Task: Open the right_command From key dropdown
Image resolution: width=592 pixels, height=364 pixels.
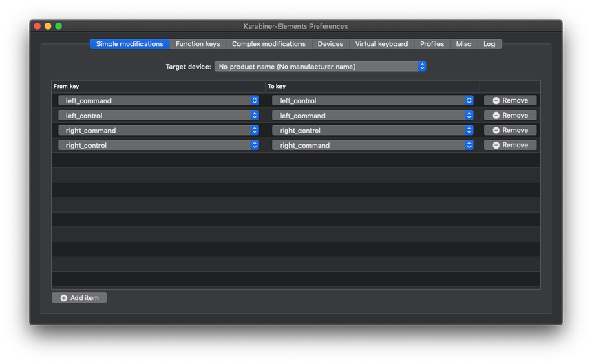Action: (158, 131)
